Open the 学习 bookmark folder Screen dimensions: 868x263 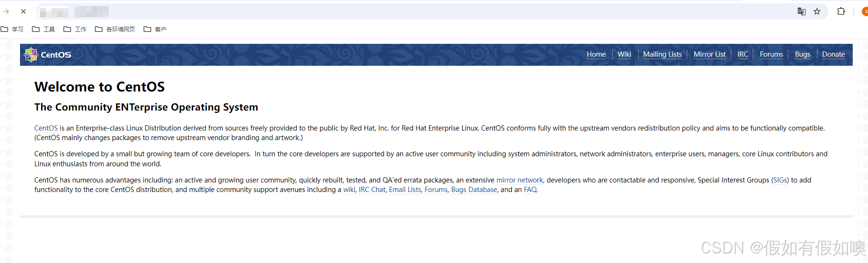[12, 29]
